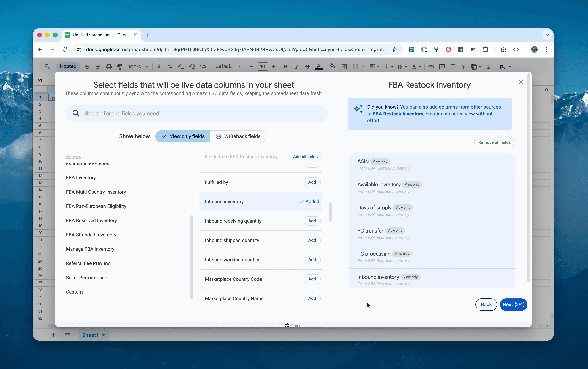The image size is (588, 369).
Task: Click Insert chart icon
Action: (x=453, y=67)
